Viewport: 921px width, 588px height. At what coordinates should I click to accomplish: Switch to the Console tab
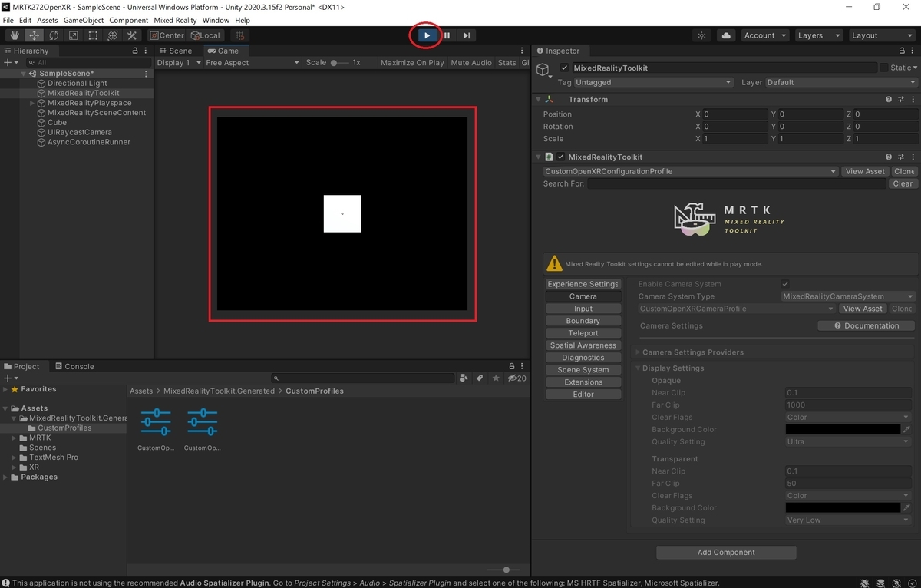[74, 367]
